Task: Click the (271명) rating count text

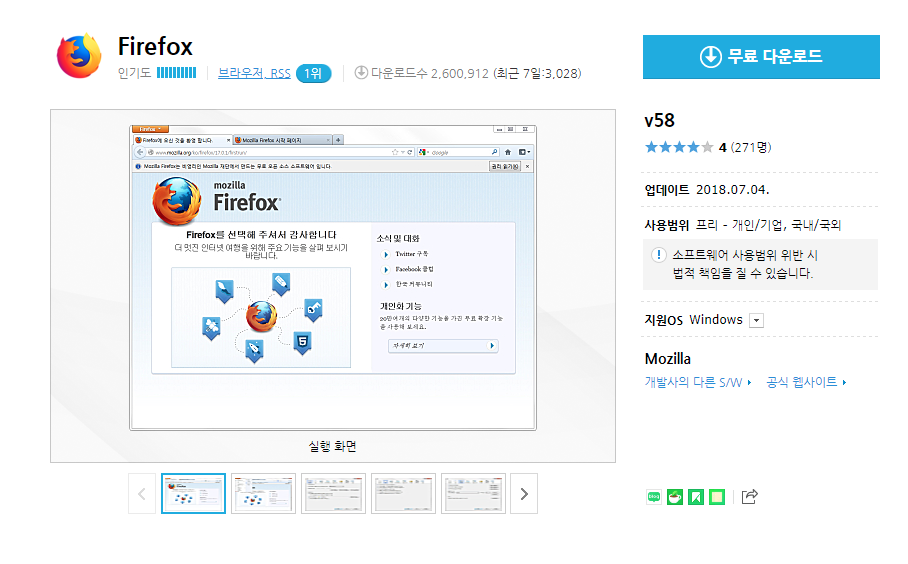Action: (x=751, y=148)
